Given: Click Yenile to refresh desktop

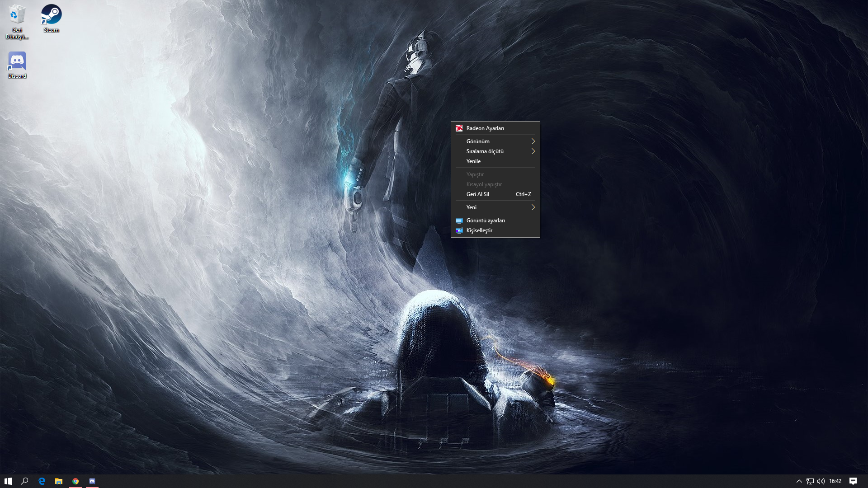Looking at the screenshot, I should 473,161.
